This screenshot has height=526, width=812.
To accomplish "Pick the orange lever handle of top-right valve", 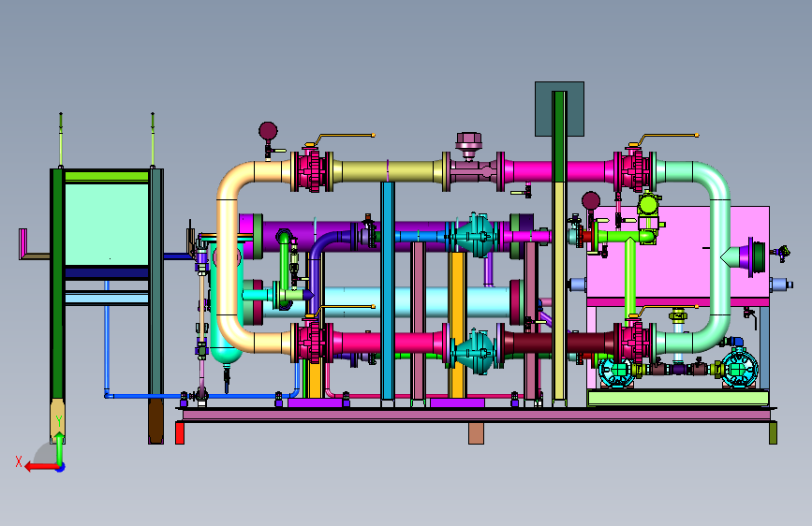I will pos(669,136).
